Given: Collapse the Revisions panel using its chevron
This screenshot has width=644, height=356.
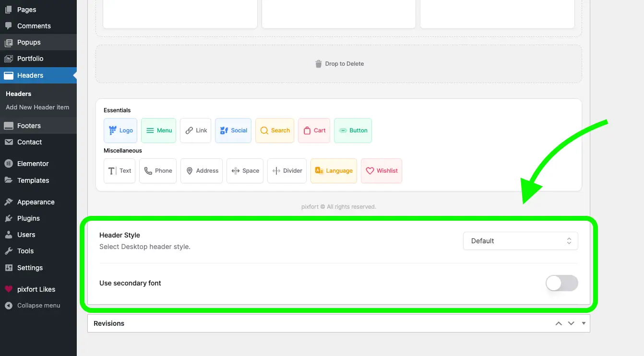Looking at the screenshot, I should (x=559, y=323).
